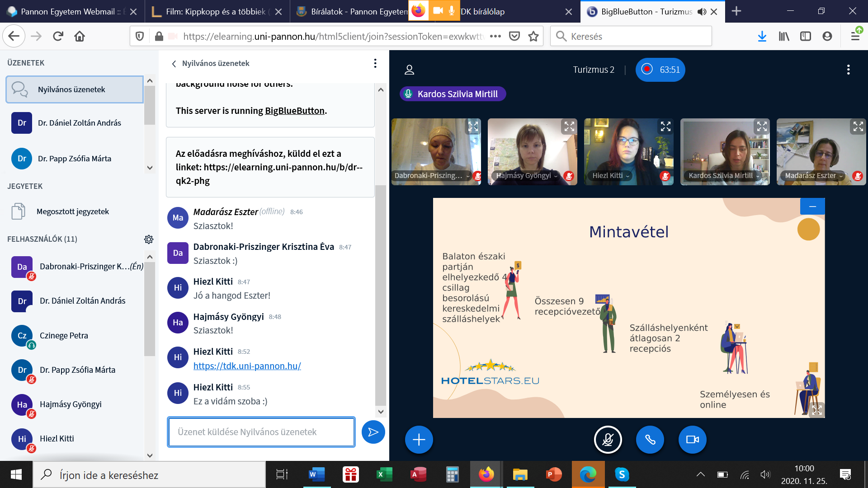The image size is (868, 488).
Task: Click the user list toggle person icon
Action: pos(409,70)
